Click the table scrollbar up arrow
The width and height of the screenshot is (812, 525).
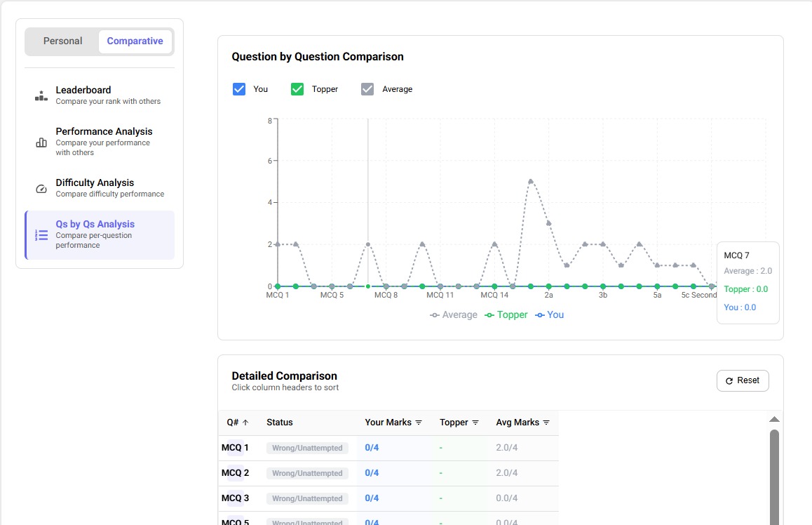pyautogui.click(x=774, y=419)
